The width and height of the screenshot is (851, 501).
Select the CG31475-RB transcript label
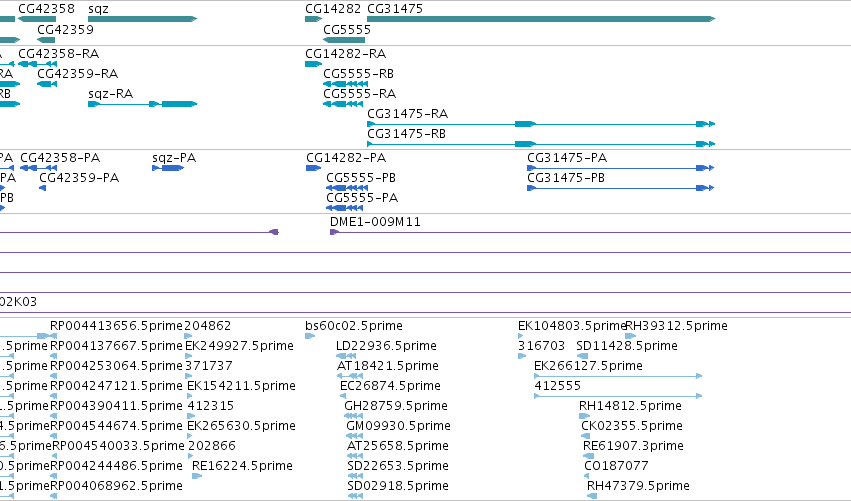point(407,134)
